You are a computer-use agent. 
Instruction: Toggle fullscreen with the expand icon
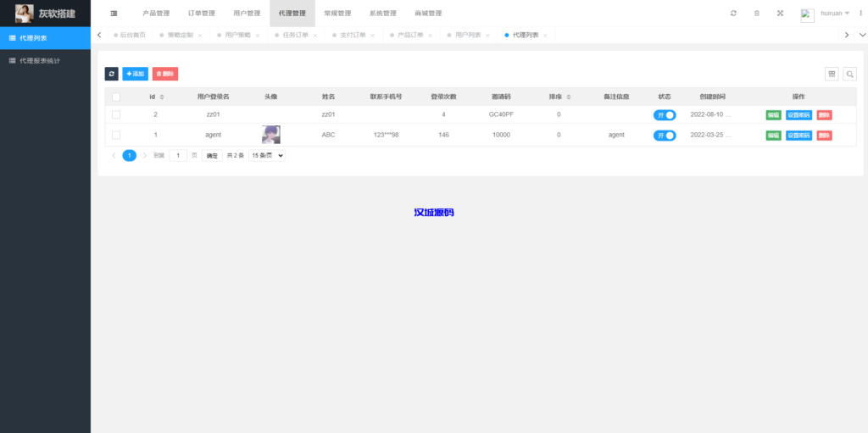(780, 14)
